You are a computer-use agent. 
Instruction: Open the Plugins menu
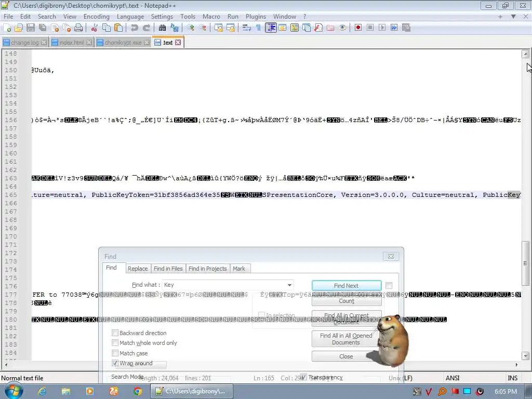click(256, 16)
